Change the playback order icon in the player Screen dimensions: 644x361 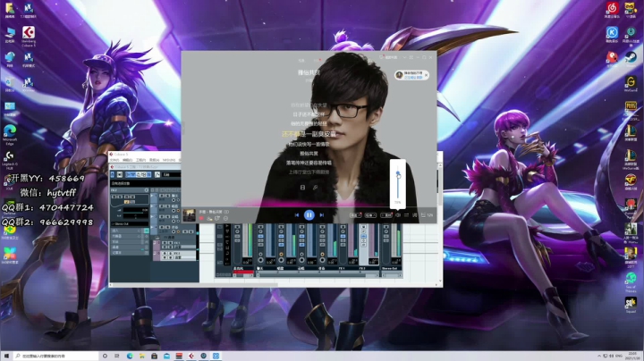tap(406, 215)
